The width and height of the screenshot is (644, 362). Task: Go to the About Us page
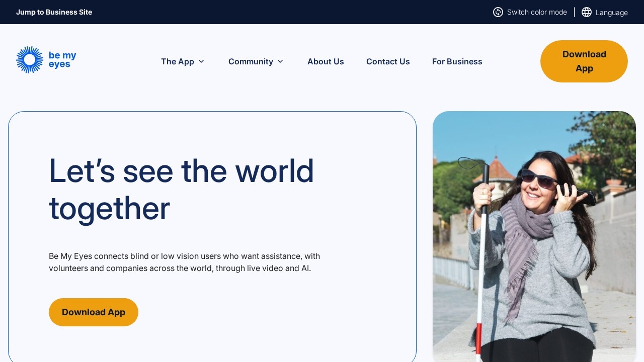326,61
